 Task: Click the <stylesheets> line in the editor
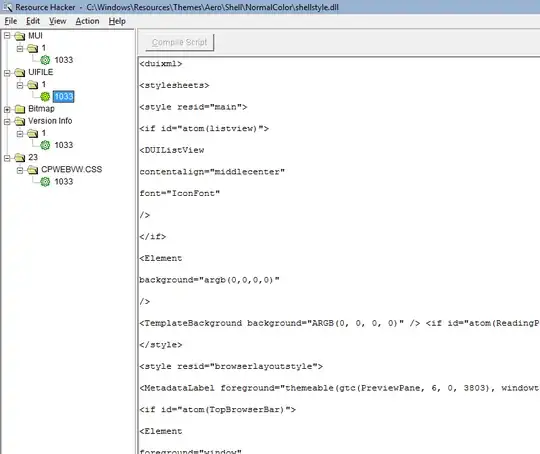point(174,85)
